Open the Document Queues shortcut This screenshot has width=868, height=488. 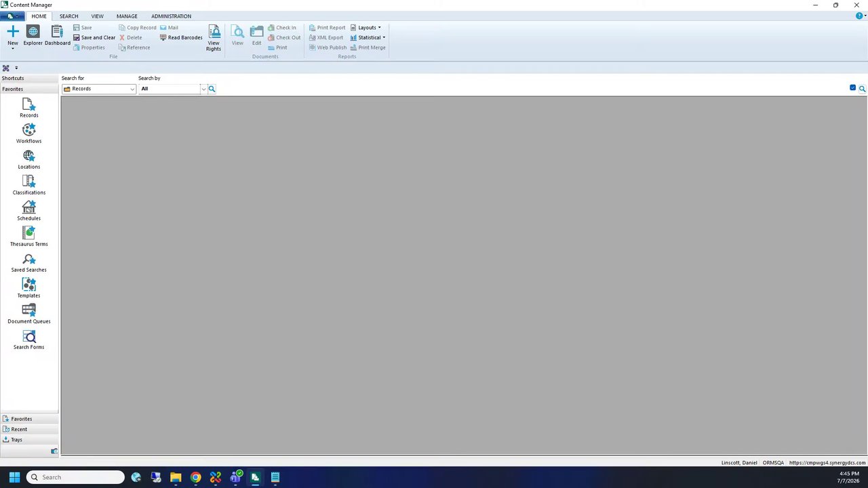(x=29, y=314)
